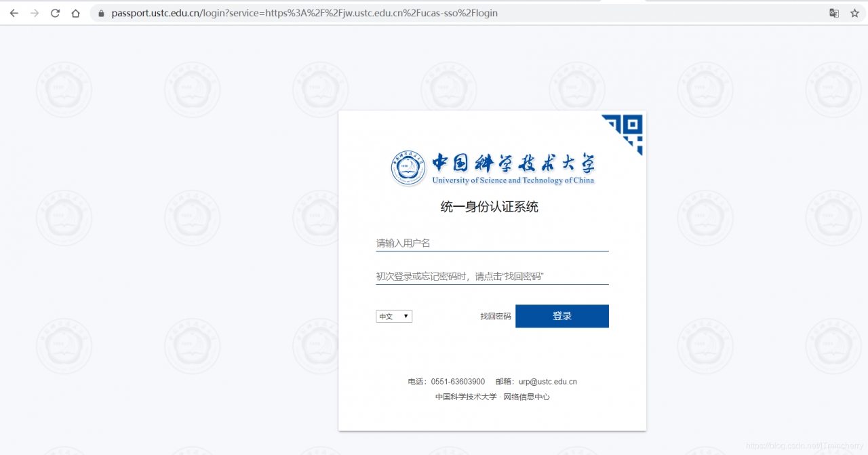
Task: Click 中国科学技术大学 footer text
Action: click(466, 397)
